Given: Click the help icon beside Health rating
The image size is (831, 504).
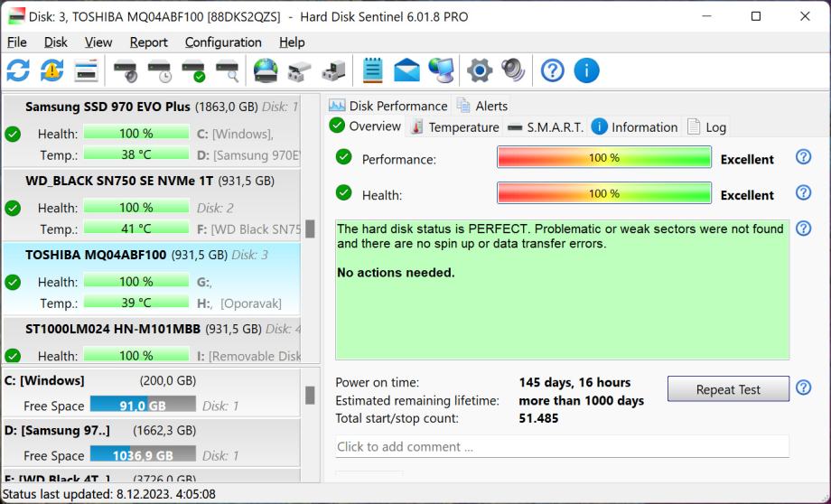Looking at the screenshot, I should 803,192.
